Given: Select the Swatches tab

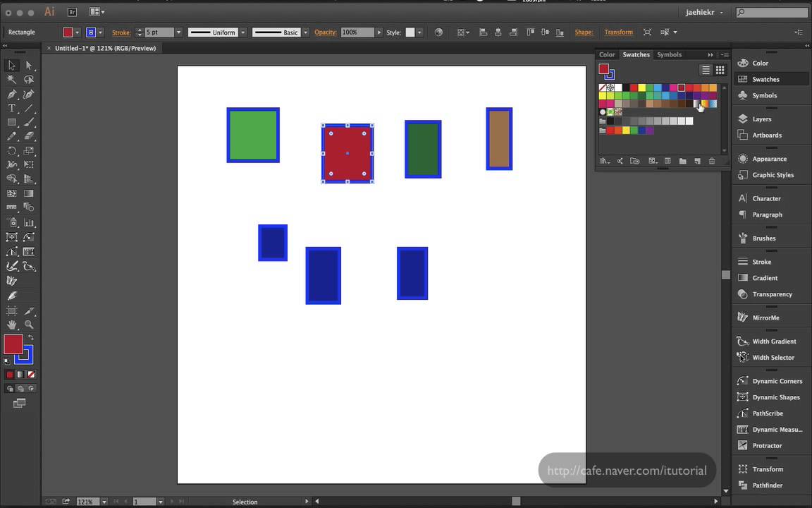Looking at the screenshot, I should click(x=636, y=54).
